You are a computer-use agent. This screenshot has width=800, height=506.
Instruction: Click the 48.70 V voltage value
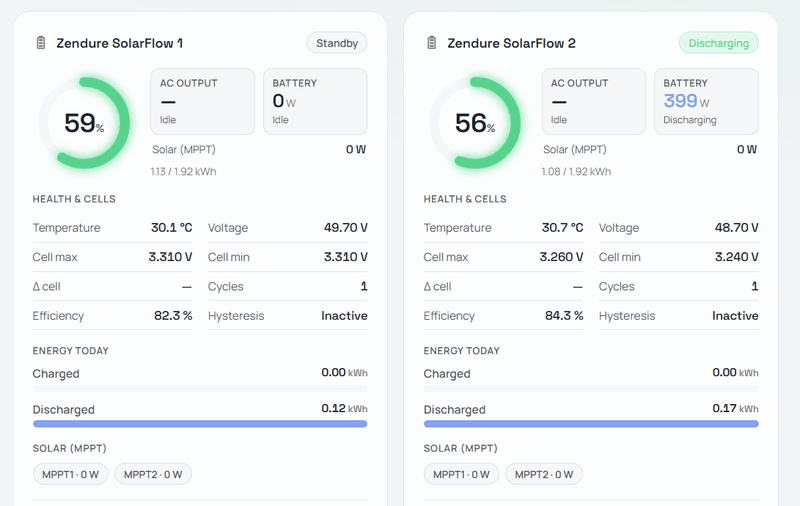(x=736, y=227)
